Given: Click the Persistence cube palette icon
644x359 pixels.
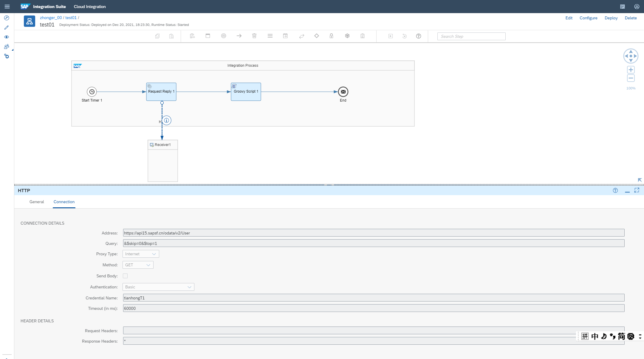Looking at the screenshot, I should (x=347, y=36).
